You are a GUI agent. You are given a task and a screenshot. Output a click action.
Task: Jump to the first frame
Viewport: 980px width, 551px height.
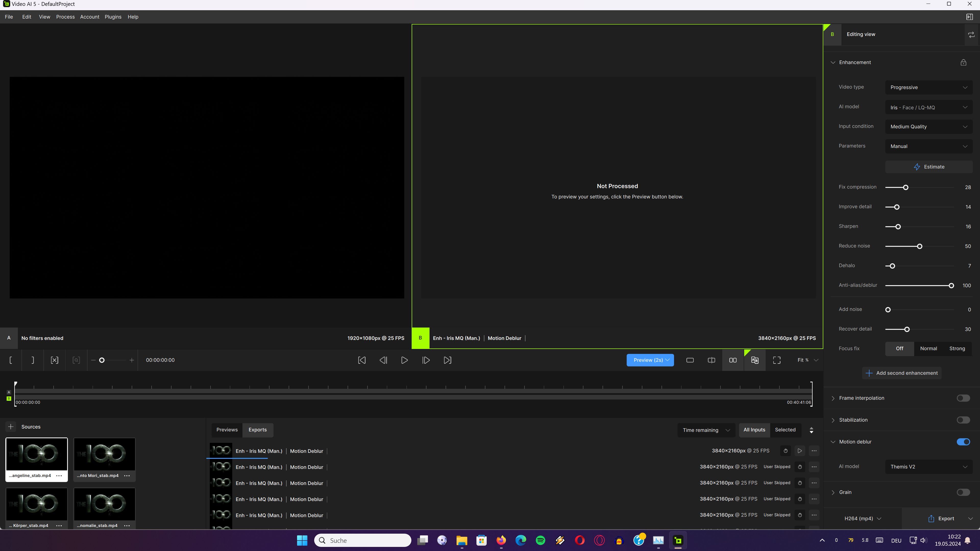tap(362, 360)
